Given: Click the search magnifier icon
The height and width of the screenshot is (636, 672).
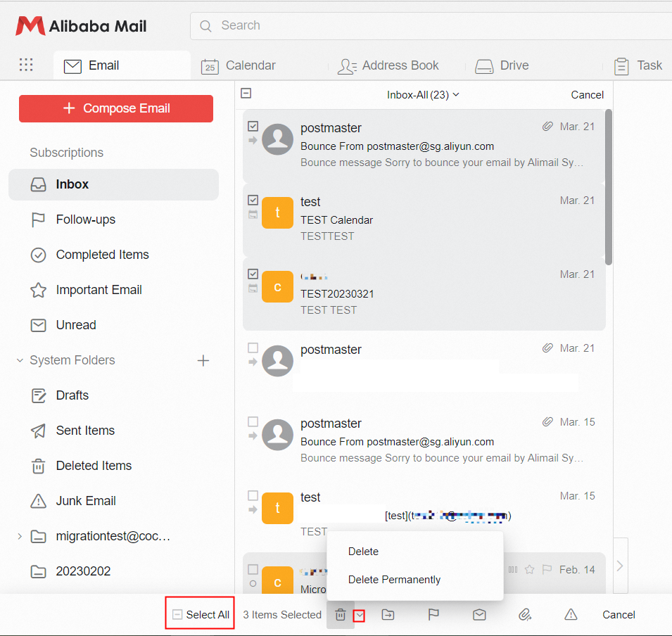Looking at the screenshot, I should [x=205, y=26].
